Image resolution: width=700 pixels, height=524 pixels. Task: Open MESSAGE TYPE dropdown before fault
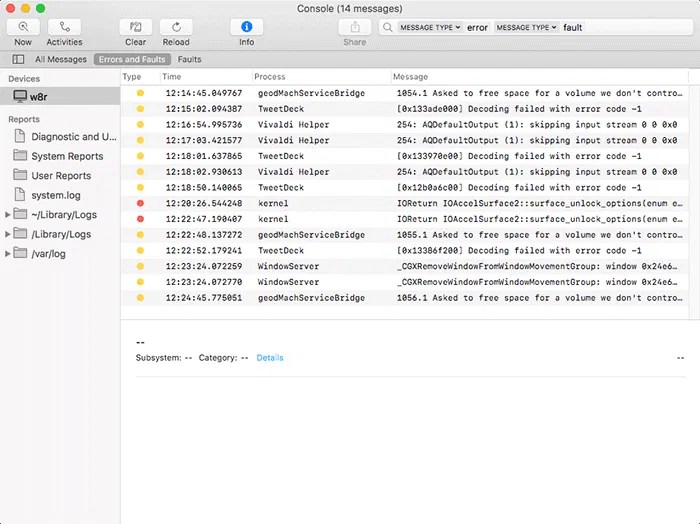(x=526, y=27)
